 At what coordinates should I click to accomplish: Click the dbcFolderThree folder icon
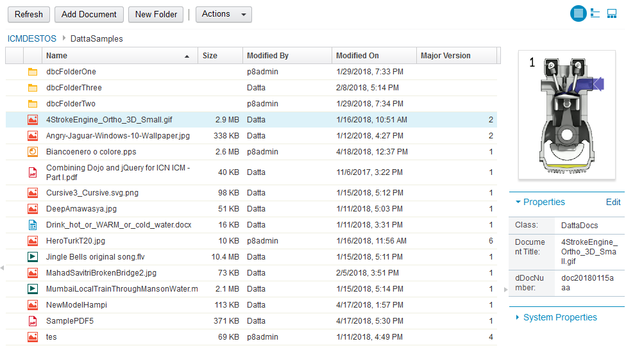click(33, 88)
